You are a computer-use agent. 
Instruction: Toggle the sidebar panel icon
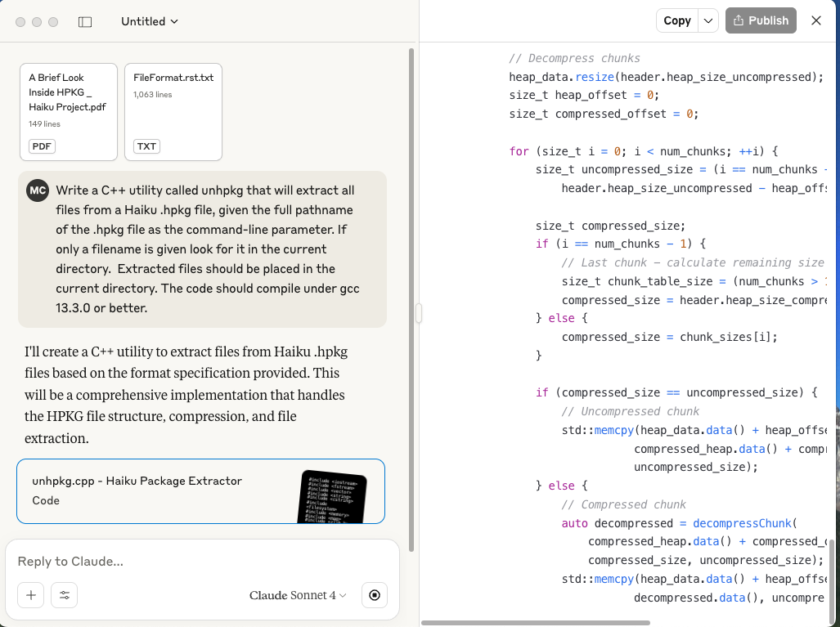point(85,22)
